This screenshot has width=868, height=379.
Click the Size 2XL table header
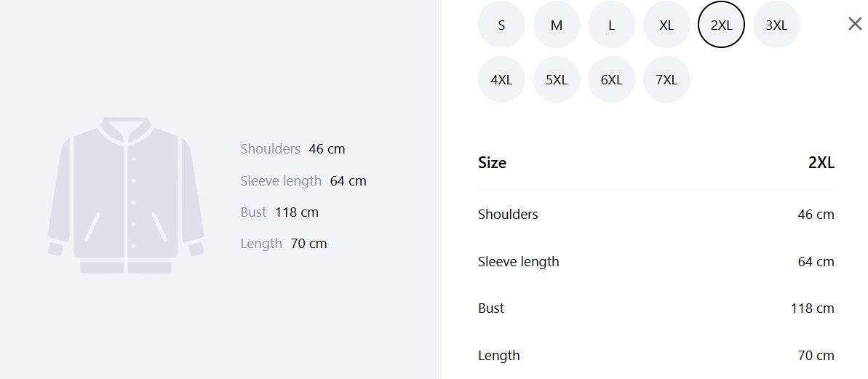[656, 163]
